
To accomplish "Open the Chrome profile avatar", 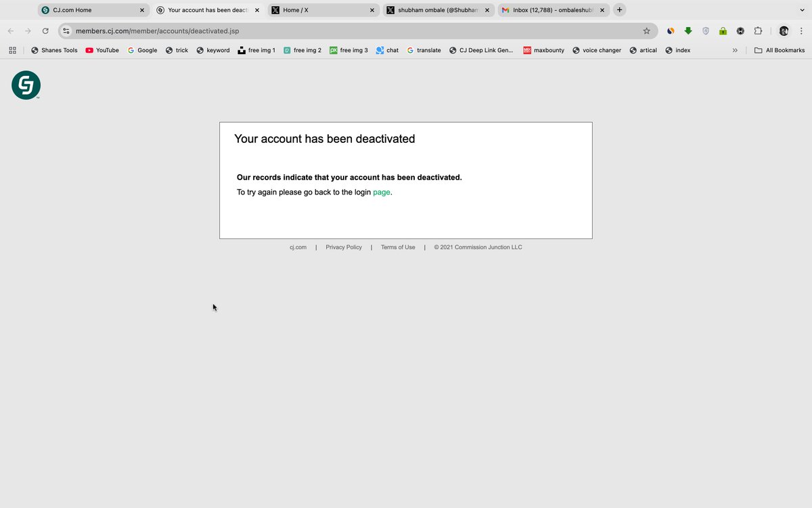I will (784, 31).
